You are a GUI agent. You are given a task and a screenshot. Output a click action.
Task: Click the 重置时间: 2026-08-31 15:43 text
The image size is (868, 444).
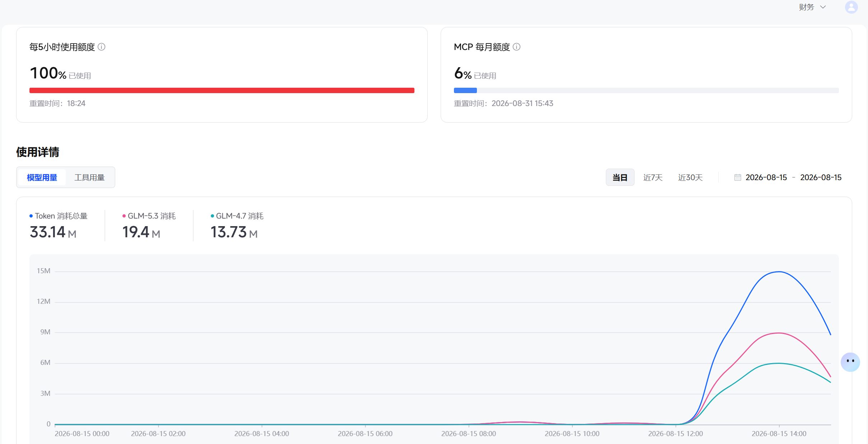tap(503, 103)
